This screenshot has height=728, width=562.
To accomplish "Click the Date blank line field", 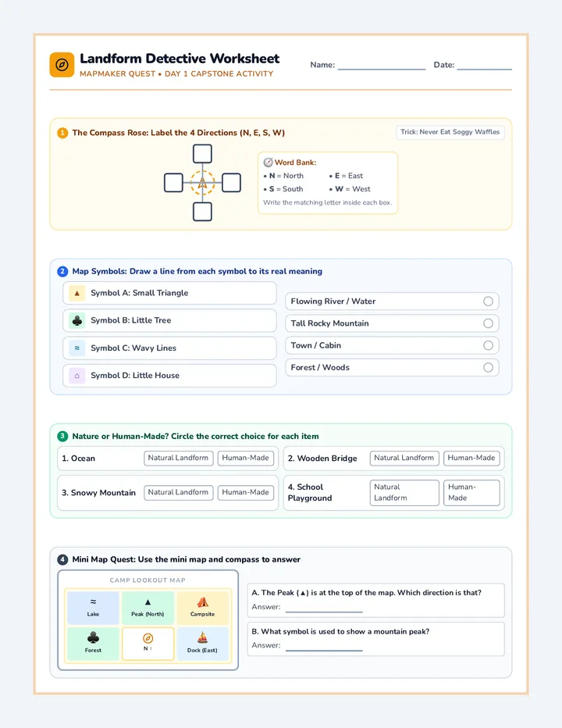I will click(484, 66).
